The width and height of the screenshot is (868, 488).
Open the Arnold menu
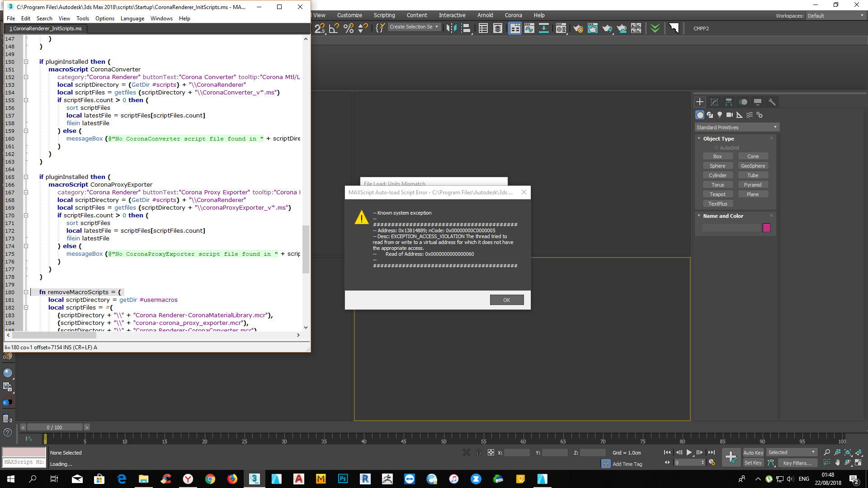485,15
